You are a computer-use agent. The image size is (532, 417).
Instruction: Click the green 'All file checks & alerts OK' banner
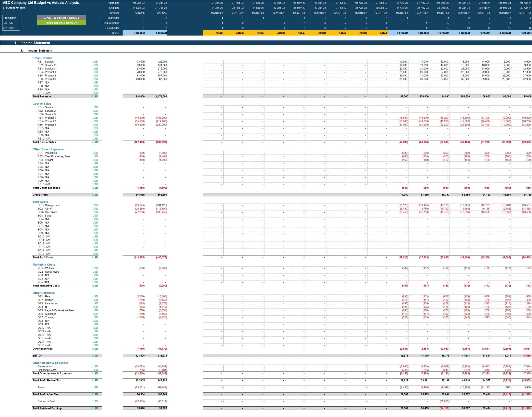tap(61, 23)
